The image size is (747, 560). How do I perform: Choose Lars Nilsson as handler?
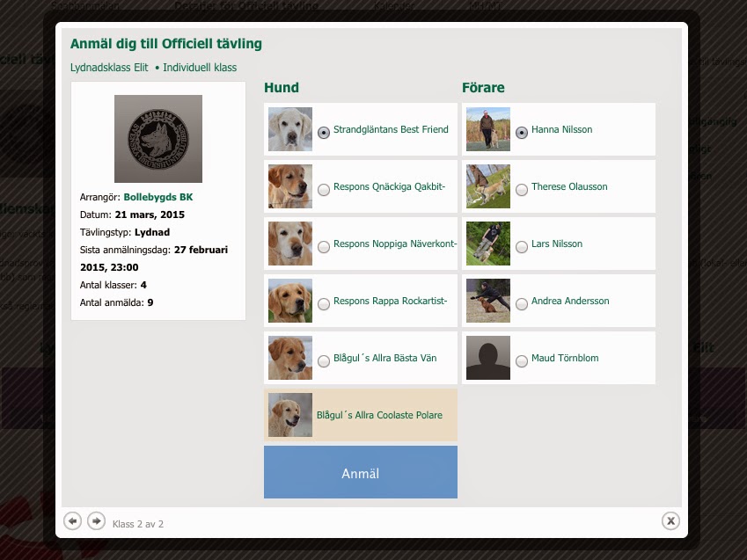(x=522, y=247)
